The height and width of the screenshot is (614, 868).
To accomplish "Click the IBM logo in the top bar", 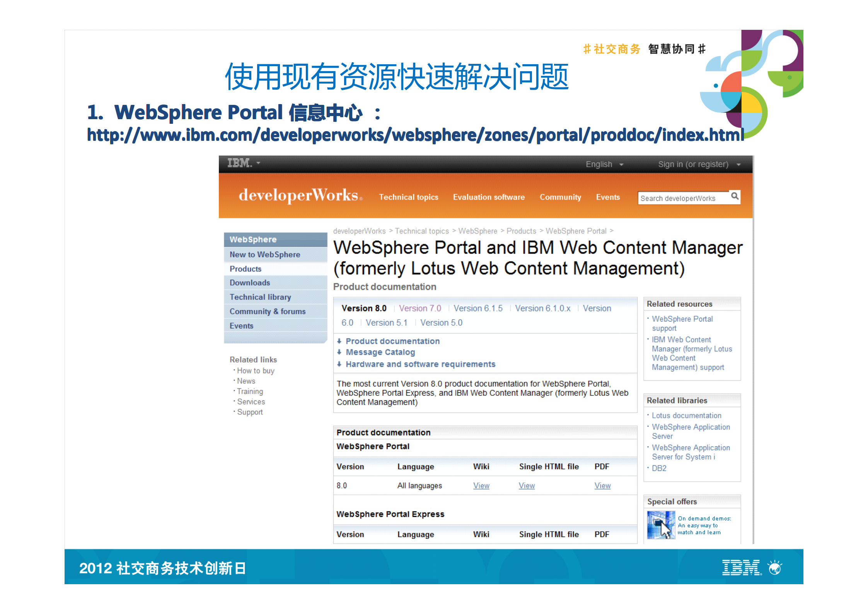I will click(239, 163).
